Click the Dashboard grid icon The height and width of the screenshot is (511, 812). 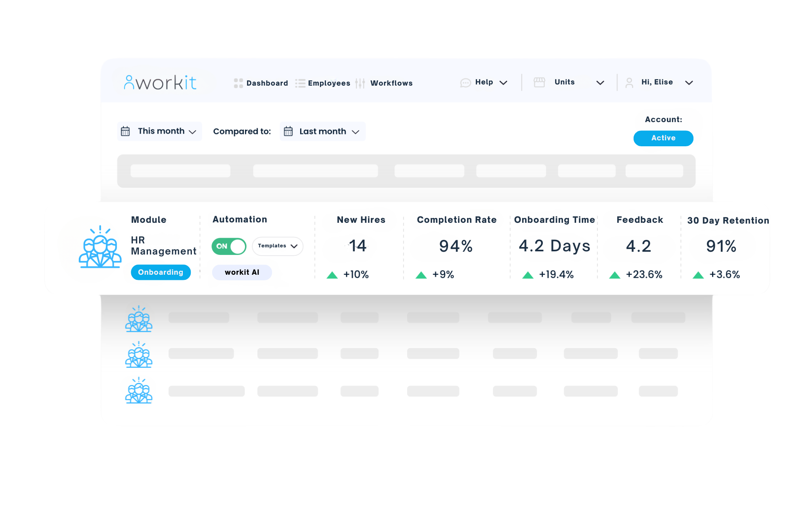[238, 83]
